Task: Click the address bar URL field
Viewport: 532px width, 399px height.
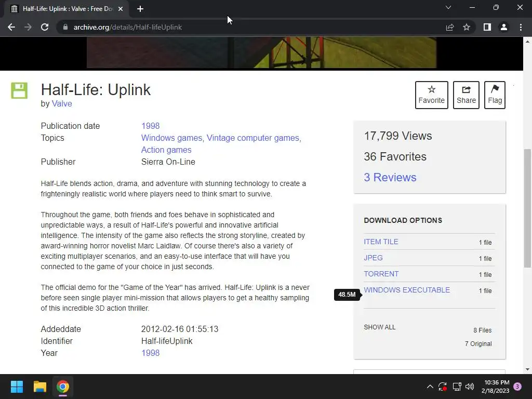Action: [251, 27]
